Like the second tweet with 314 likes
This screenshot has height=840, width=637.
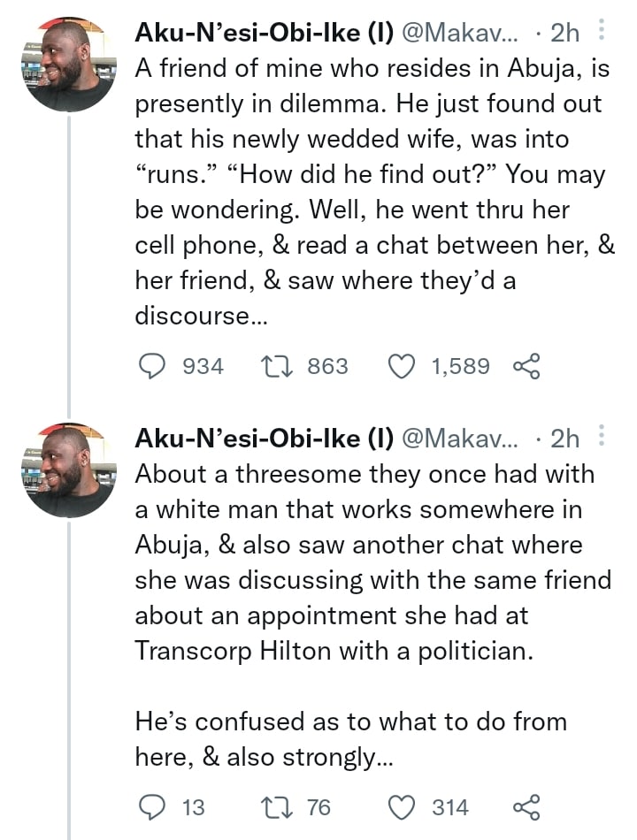pyautogui.click(x=403, y=806)
